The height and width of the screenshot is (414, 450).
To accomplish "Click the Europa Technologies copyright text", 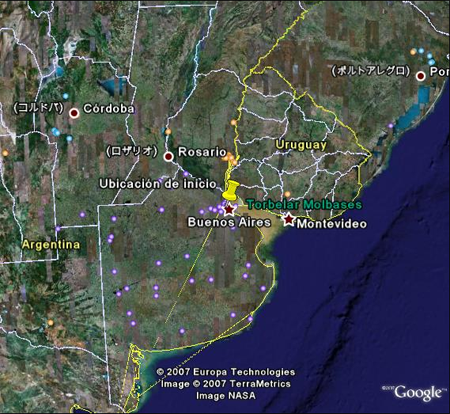I will (x=226, y=372).
